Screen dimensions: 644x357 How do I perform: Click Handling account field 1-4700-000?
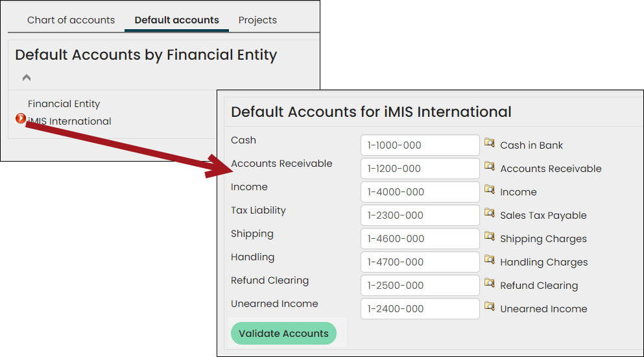pos(420,262)
